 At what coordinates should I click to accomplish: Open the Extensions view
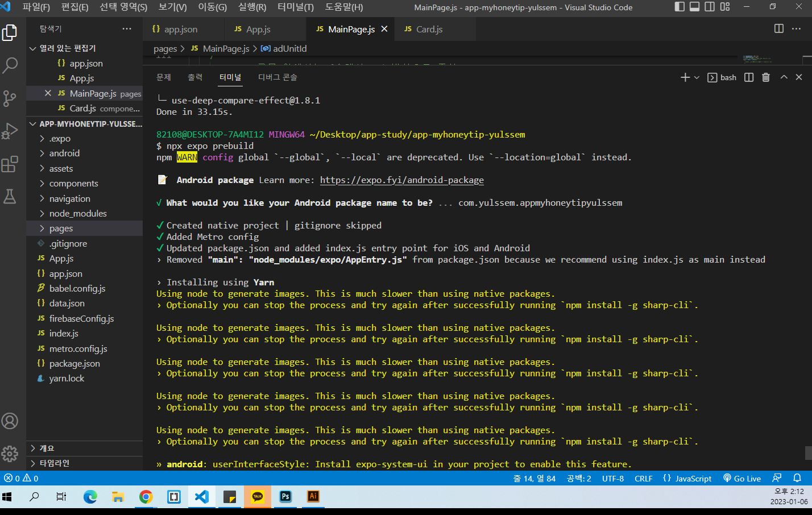pyautogui.click(x=10, y=164)
